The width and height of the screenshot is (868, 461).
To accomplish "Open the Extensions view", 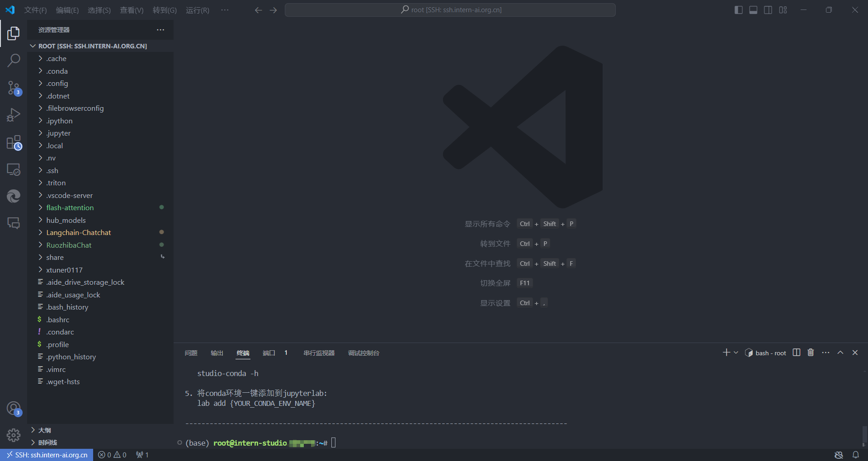I will pos(14,143).
